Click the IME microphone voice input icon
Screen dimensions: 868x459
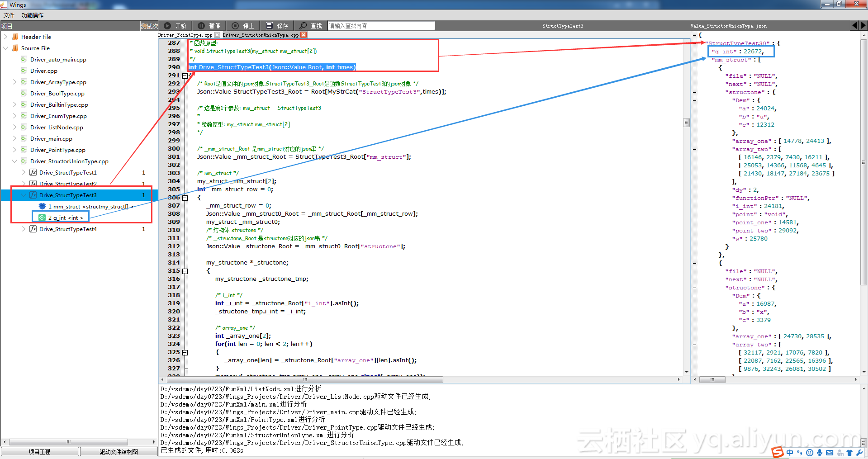(820, 453)
